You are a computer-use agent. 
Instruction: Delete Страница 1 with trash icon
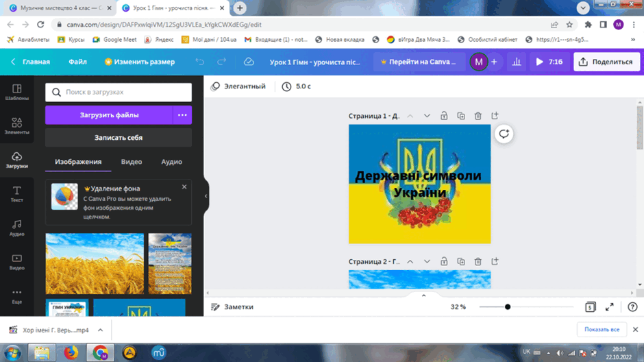point(478,116)
